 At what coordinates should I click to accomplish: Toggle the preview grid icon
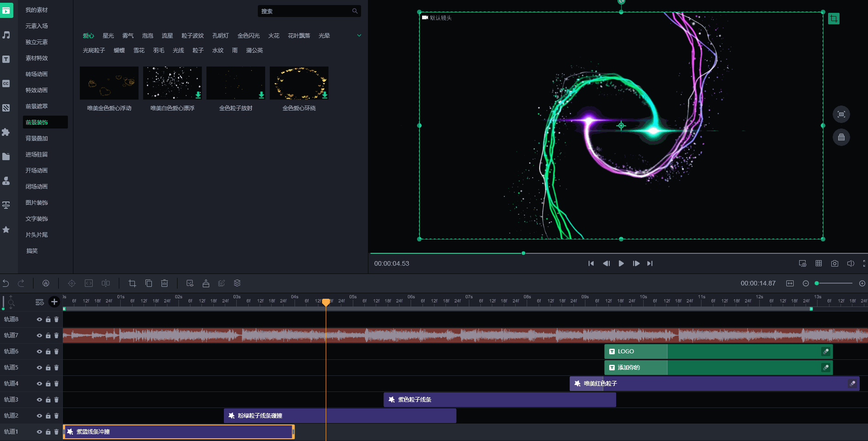coord(818,263)
